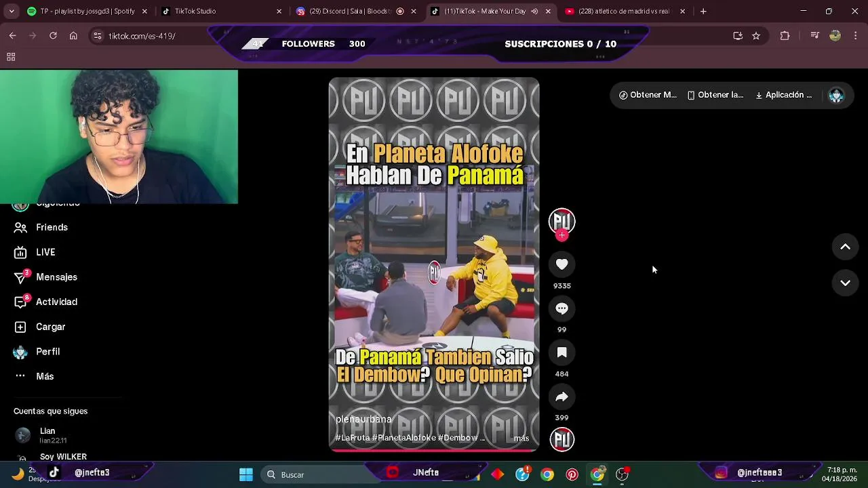The width and height of the screenshot is (868, 488).
Task: Open the profile avatar menu at top right
Action: (x=836, y=96)
